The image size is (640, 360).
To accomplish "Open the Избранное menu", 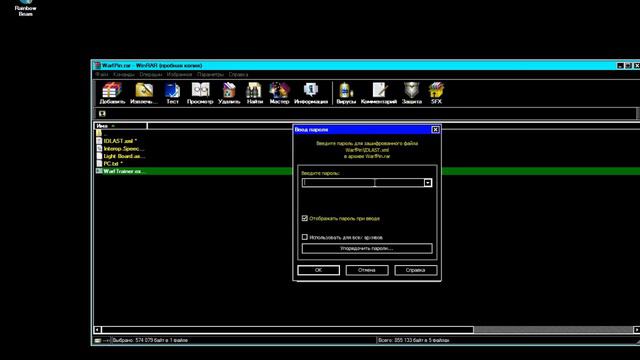I will (x=179, y=75).
